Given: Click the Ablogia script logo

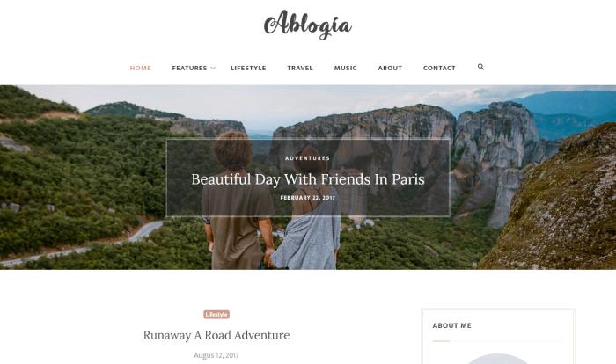Looking at the screenshot, I should pos(308,25).
